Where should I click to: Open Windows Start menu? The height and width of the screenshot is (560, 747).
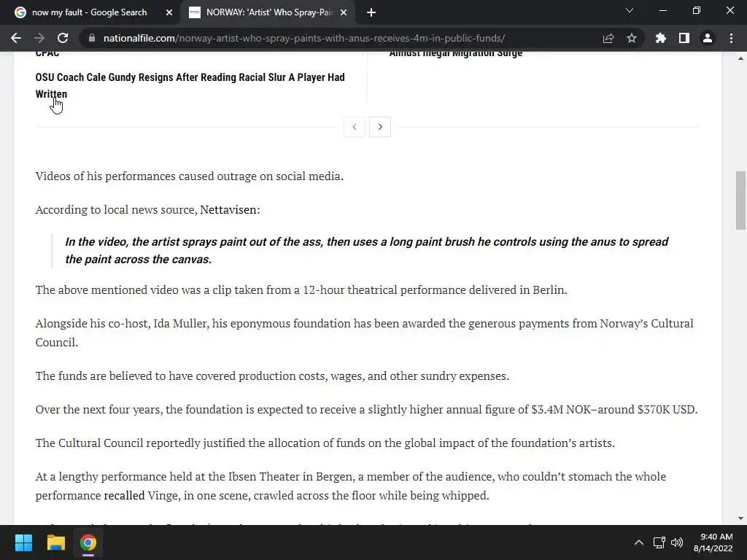pos(23,542)
